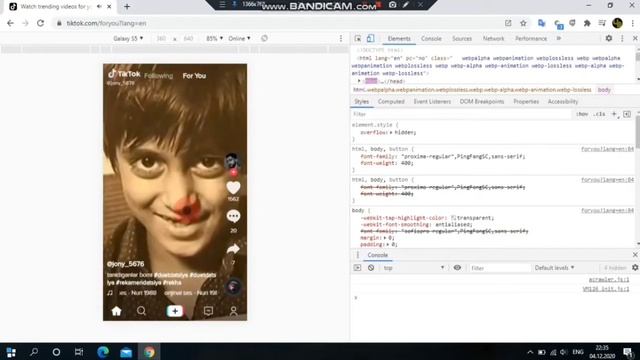Expand the overflow property triangle
This screenshot has height=360, width=640.
pyautogui.click(x=391, y=133)
